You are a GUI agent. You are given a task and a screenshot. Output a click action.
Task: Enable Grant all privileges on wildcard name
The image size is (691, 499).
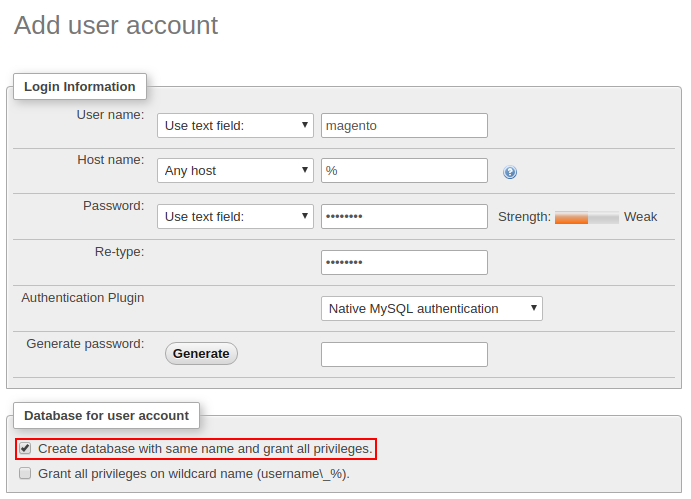(25, 473)
